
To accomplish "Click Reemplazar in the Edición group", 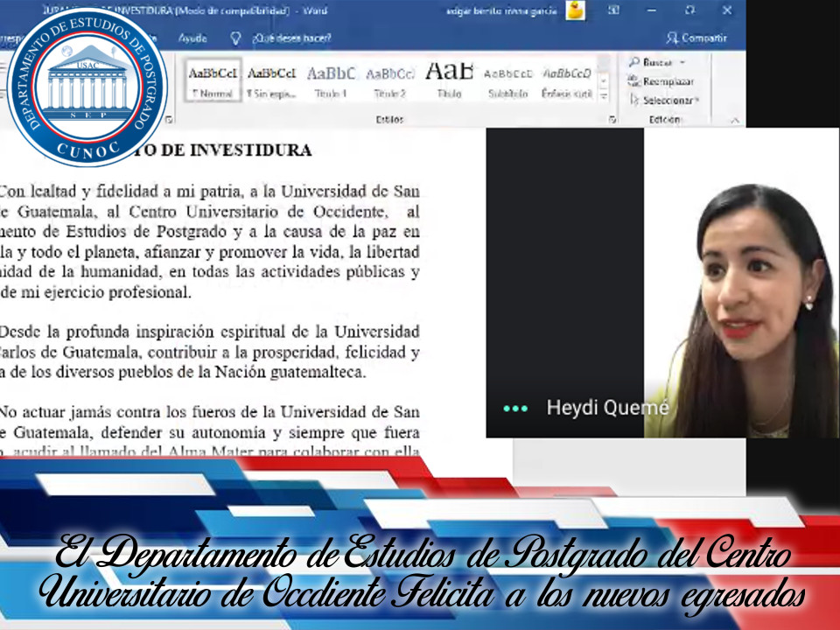I will tap(661, 81).
